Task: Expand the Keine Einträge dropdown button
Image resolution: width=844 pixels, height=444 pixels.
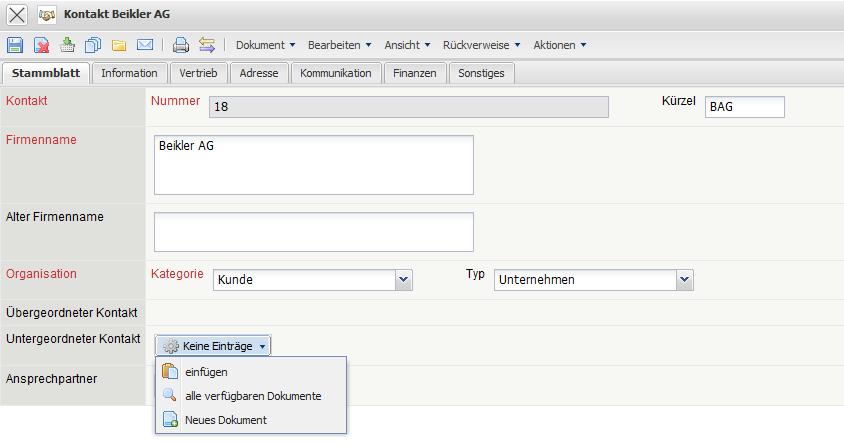Action: tap(213, 346)
